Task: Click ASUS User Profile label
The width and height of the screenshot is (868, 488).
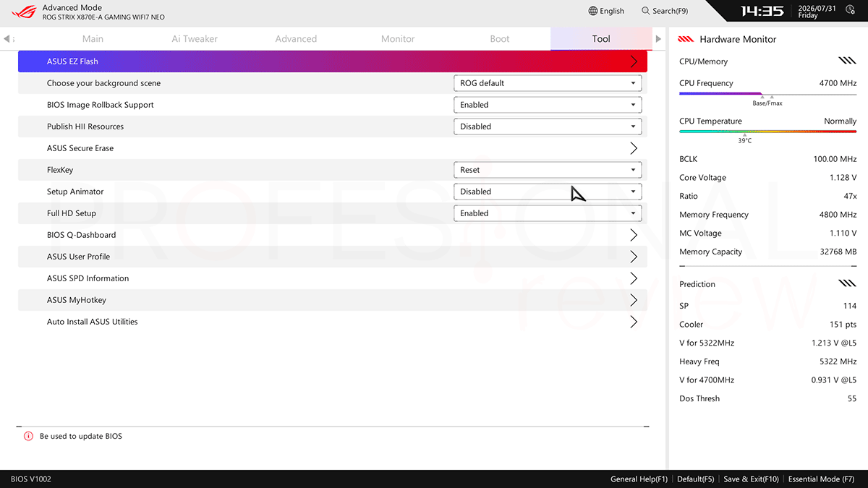Action: [79, 257]
